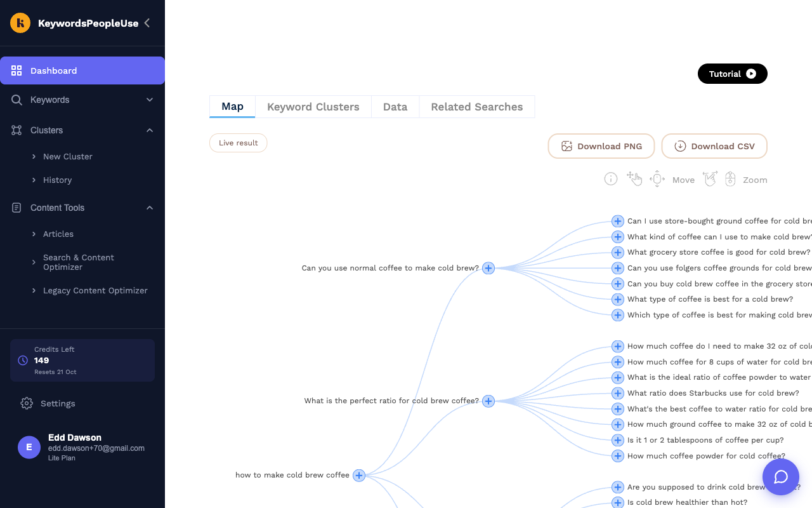The image size is (812, 508).
Task: Open the Related Searches tab
Action: [x=477, y=107]
